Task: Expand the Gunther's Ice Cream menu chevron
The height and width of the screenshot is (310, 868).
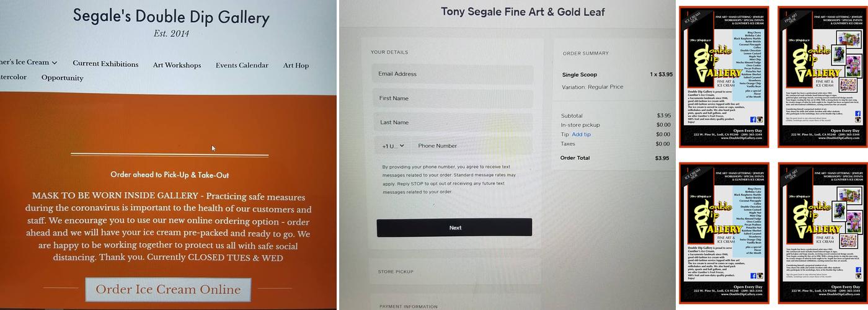Action: pyautogui.click(x=55, y=63)
